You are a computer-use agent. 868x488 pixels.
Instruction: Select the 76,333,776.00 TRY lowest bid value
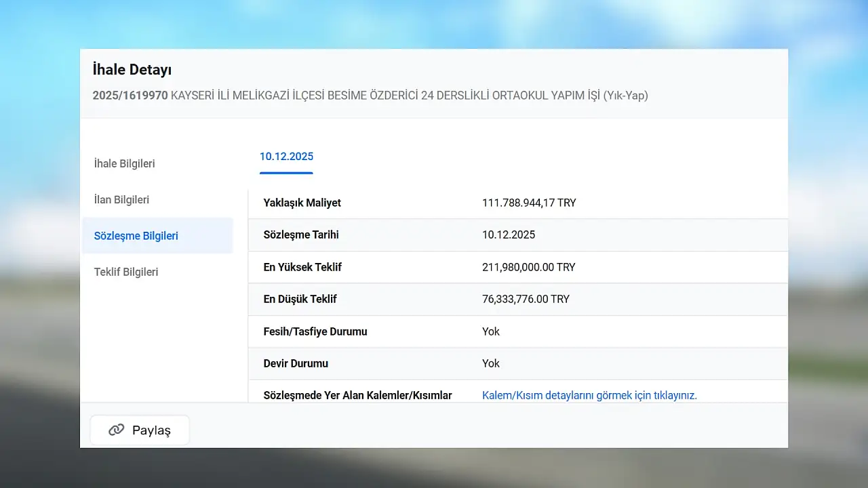[x=526, y=299]
